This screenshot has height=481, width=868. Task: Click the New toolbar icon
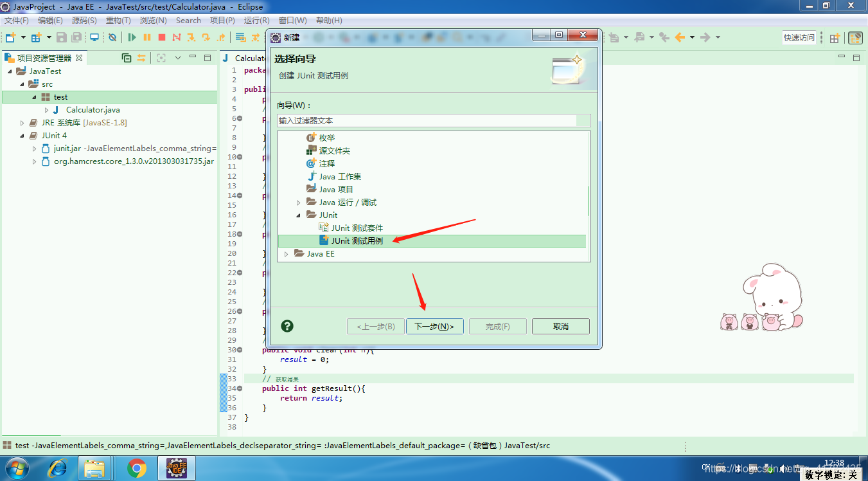(10, 37)
